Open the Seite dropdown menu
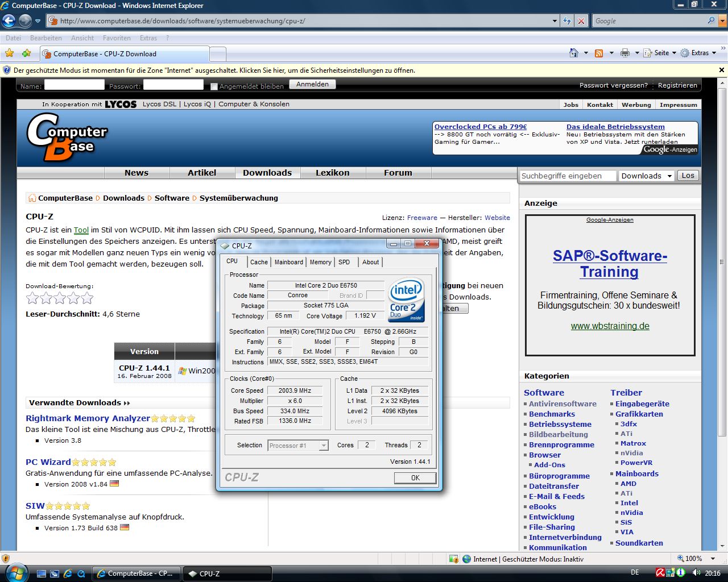728x582 pixels. point(660,53)
